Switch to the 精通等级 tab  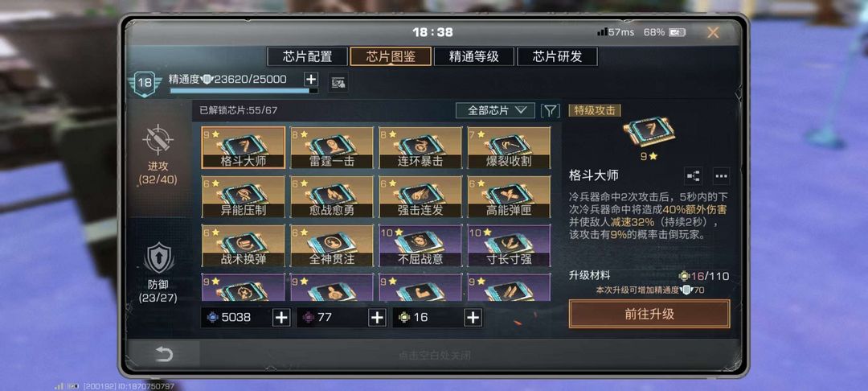(x=474, y=56)
